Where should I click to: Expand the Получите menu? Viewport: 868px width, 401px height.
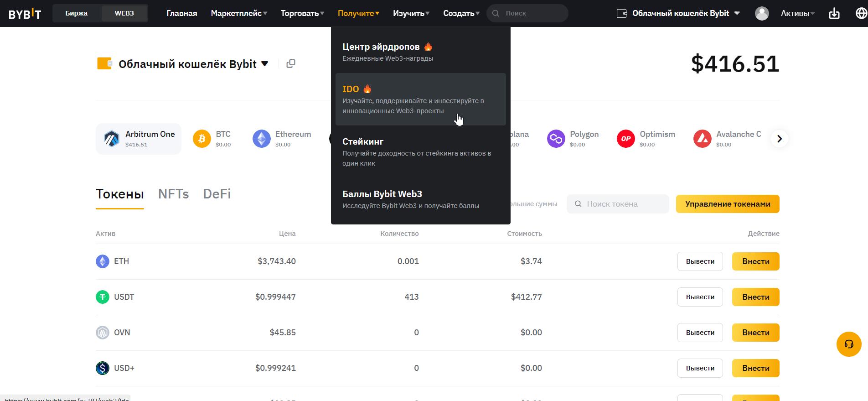coord(358,13)
